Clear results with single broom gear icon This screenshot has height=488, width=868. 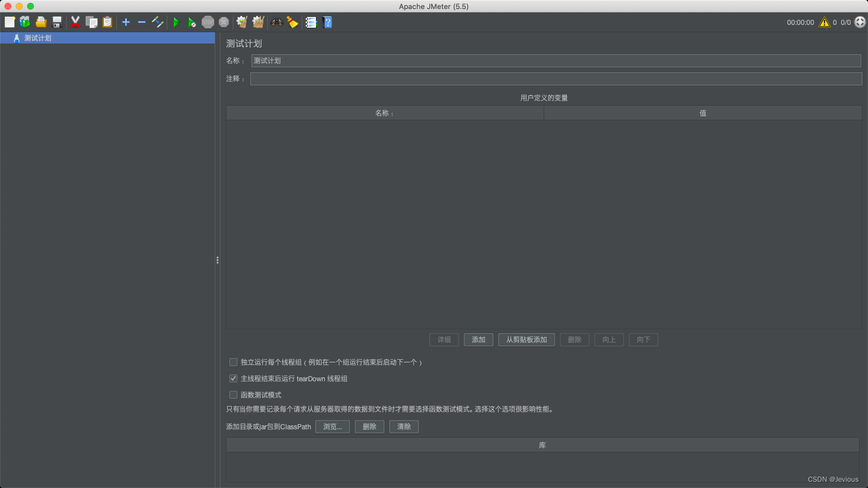[x=242, y=22]
